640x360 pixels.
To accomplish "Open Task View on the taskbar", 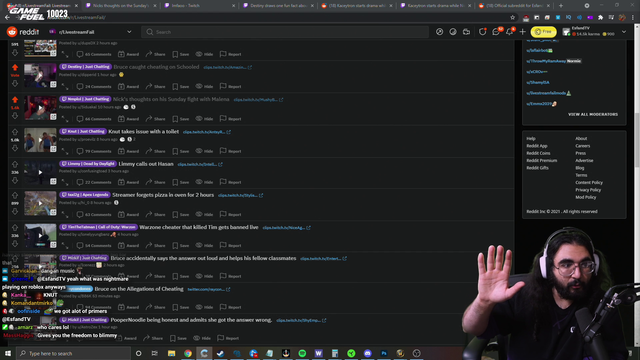I will point(155,353).
